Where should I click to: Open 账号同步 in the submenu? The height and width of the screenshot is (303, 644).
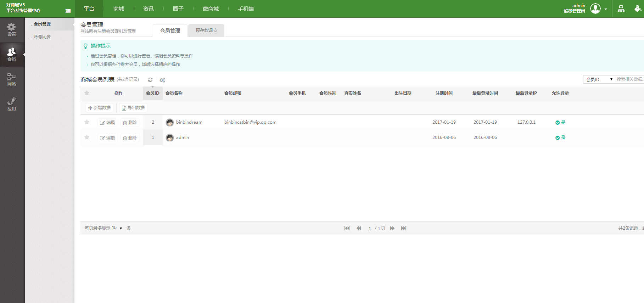coord(42,37)
